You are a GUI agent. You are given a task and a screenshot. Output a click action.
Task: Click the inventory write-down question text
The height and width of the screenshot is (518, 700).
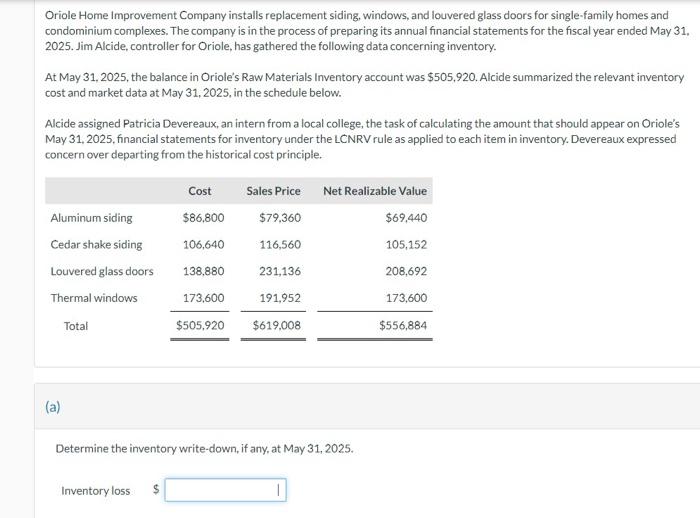tap(204, 449)
